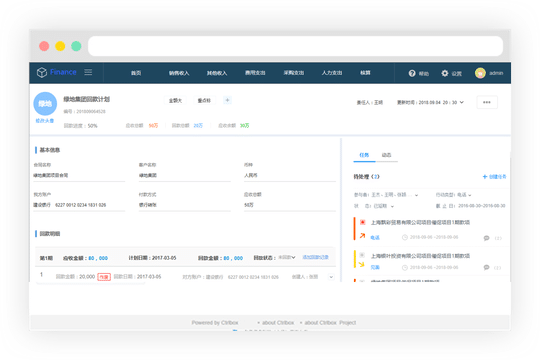Switch to the 动态 tab
540x360 pixels.
[x=386, y=155]
